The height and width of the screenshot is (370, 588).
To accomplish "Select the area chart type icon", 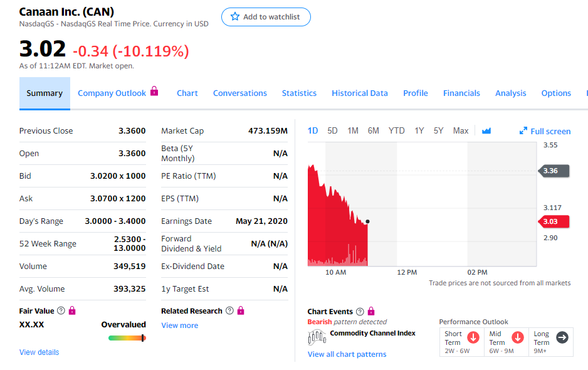I will [486, 131].
